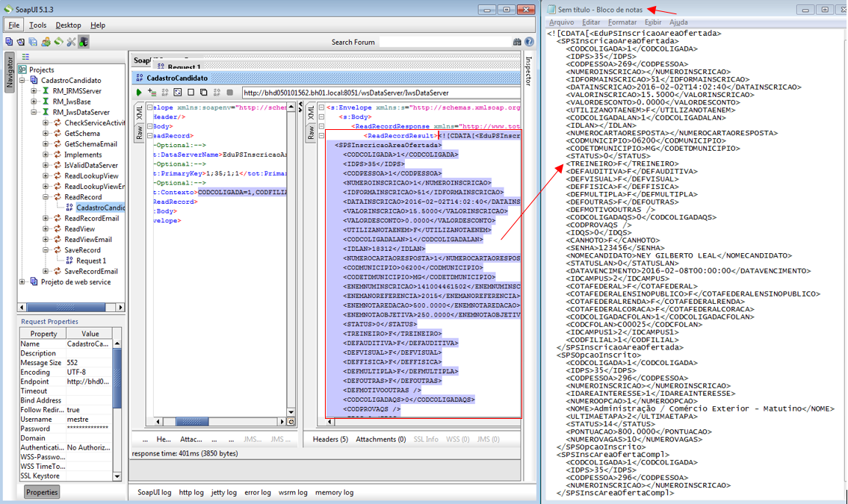Viewport: 848px width, 504px height.
Task: Open Arquivo menu in Bloco de notas
Action: (561, 22)
